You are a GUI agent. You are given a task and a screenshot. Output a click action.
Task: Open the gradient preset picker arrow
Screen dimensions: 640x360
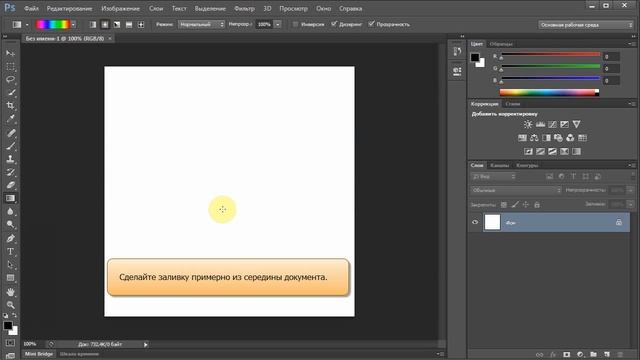73,24
